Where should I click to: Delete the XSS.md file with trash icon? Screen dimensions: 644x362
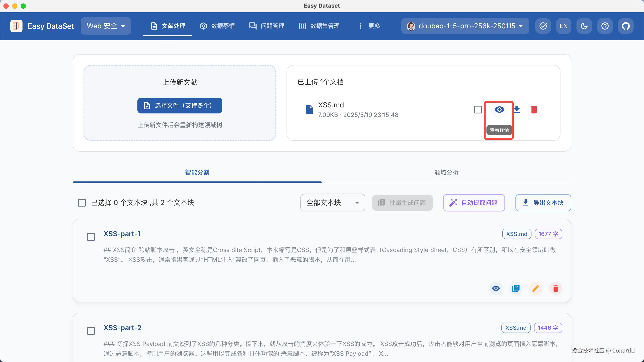point(534,110)
